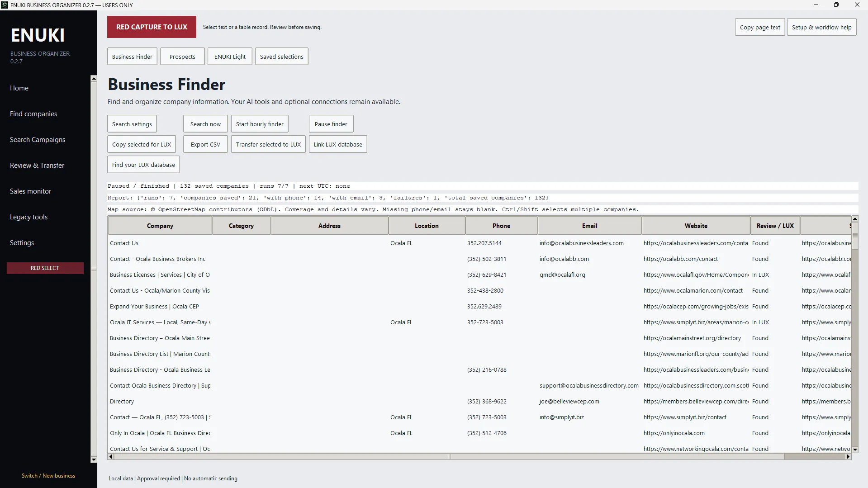Image resolution: width=868 pixels, height=488 pixels.
Task: Open Setup & workflow help
Action: (x=821, y=27)
